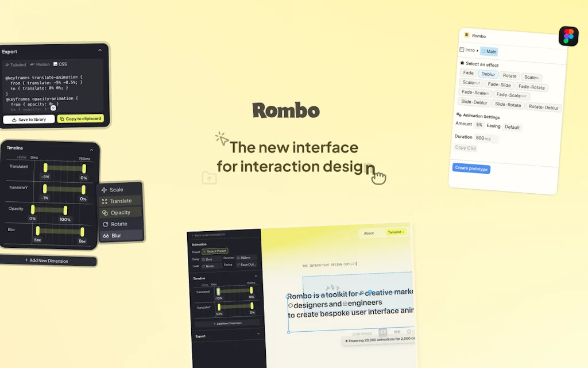Collapse the Timeline panel via its chevron
This screenshot has height=368, width=588.
point(91,150)
